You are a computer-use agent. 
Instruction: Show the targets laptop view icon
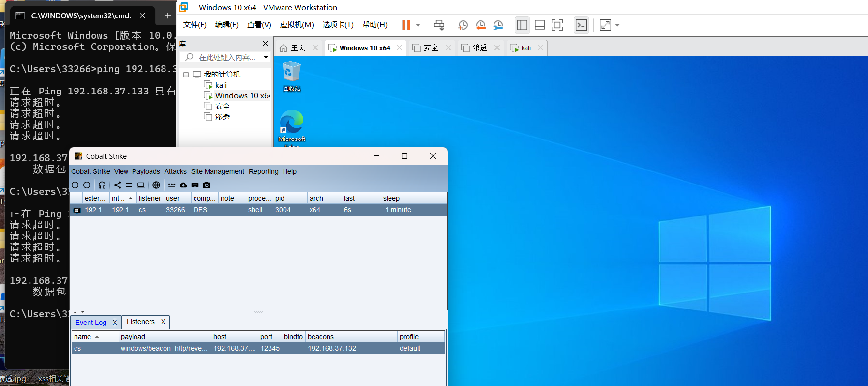(x=141, y=185)
